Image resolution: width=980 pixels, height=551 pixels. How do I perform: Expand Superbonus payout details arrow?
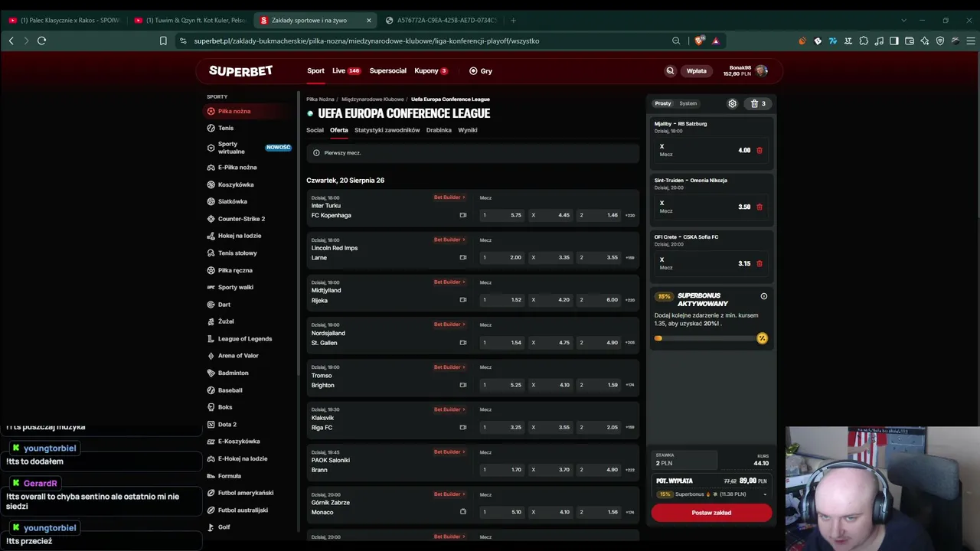click(765, 494)
